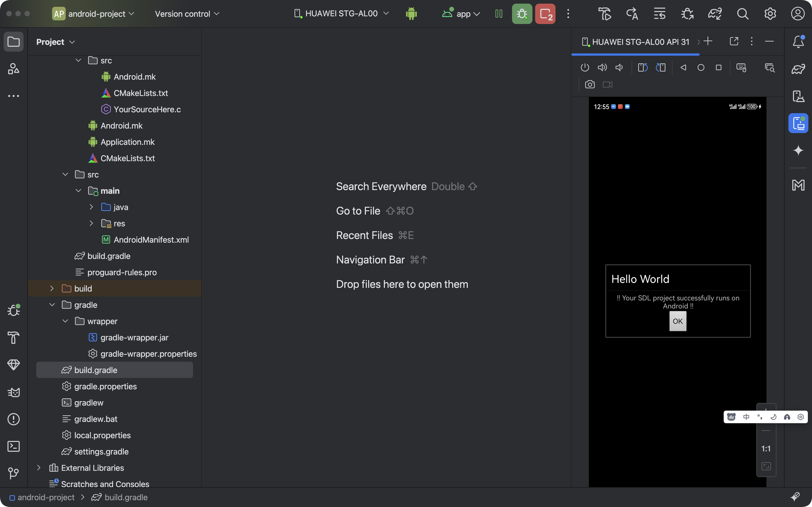Sync project with Gradle files icon
812x507 pixels.
715,14
